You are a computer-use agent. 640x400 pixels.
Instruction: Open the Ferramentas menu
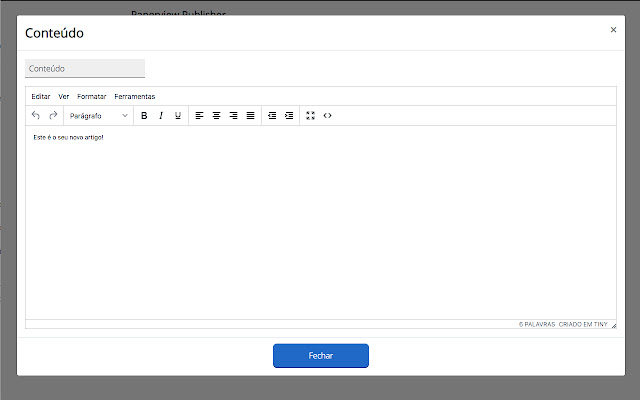point(135,96)
